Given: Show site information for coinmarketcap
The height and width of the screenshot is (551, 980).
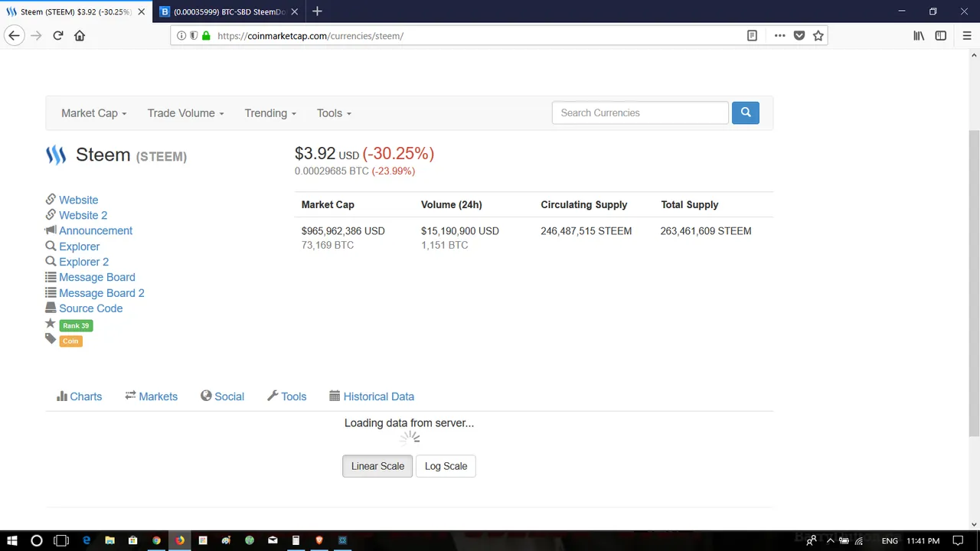Looking at the screenshot, I should (x=181, y=35).
